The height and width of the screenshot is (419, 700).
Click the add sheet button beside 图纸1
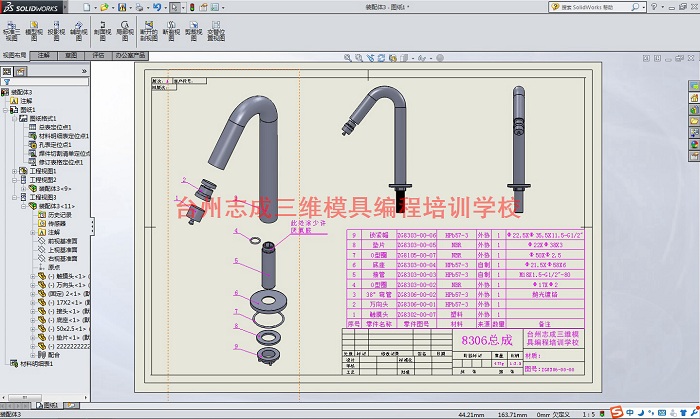(71, 405)
